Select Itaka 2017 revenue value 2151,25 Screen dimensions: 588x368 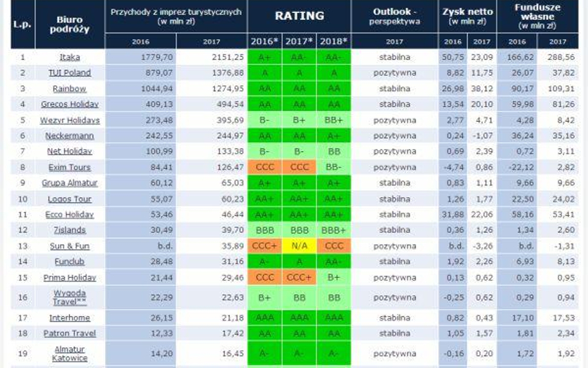click(x=228, y=57)
